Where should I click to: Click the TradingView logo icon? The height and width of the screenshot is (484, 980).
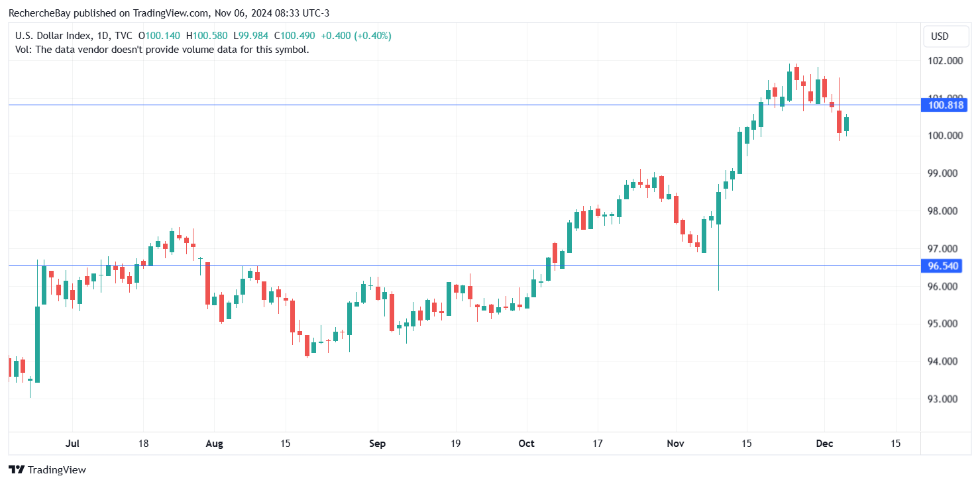(17, 469)
